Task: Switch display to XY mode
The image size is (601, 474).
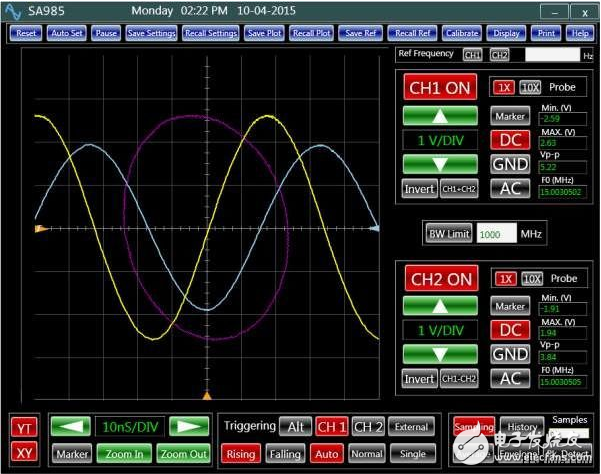Action: point(22,453)
